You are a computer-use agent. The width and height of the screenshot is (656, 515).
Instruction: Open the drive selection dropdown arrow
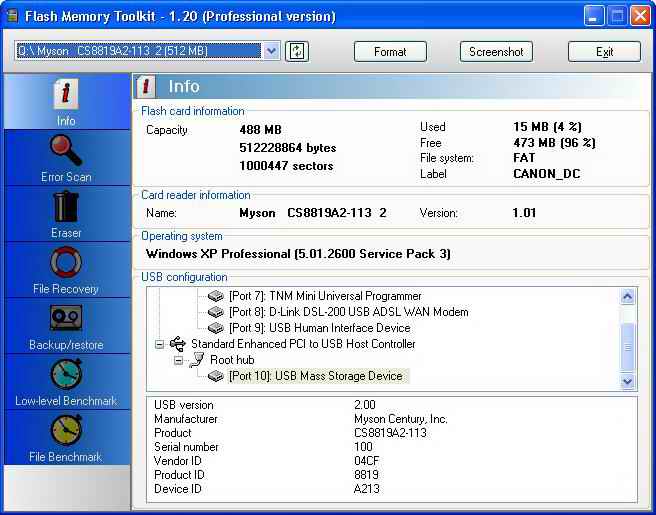[272, 51]
